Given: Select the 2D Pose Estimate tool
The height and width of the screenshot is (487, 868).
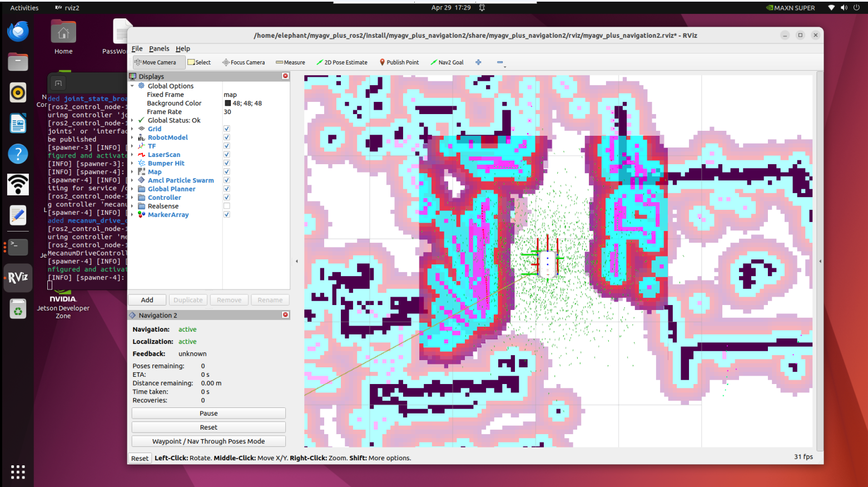Looking at the screenshot, I should 342,62.
